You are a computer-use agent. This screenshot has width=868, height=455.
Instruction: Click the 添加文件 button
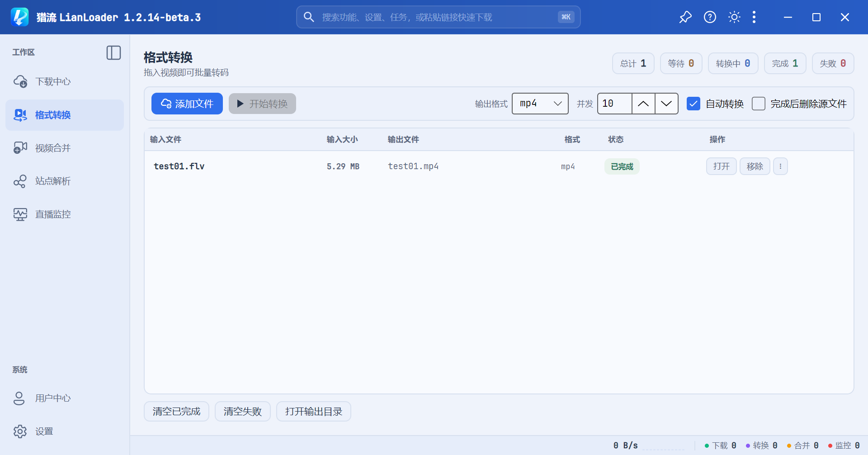(x=187, y=104)
